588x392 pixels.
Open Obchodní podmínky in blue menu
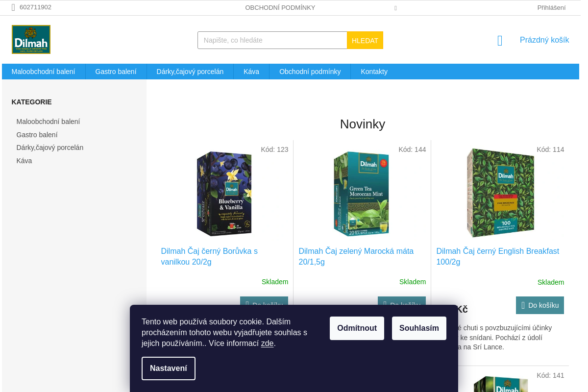click(310, 72)
